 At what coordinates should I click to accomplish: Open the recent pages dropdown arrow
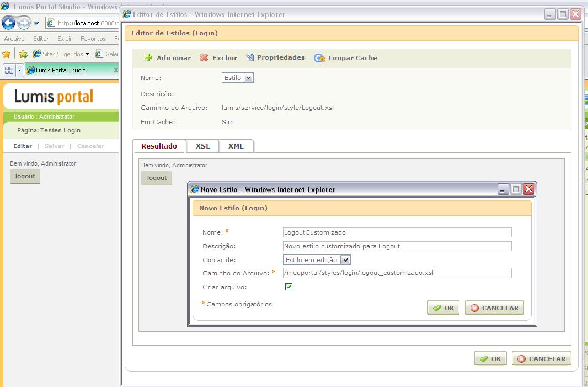(x=36, y=23)
